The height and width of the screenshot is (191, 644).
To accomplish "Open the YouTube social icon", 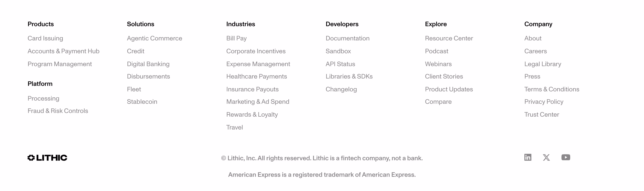I will click(566, 157).
